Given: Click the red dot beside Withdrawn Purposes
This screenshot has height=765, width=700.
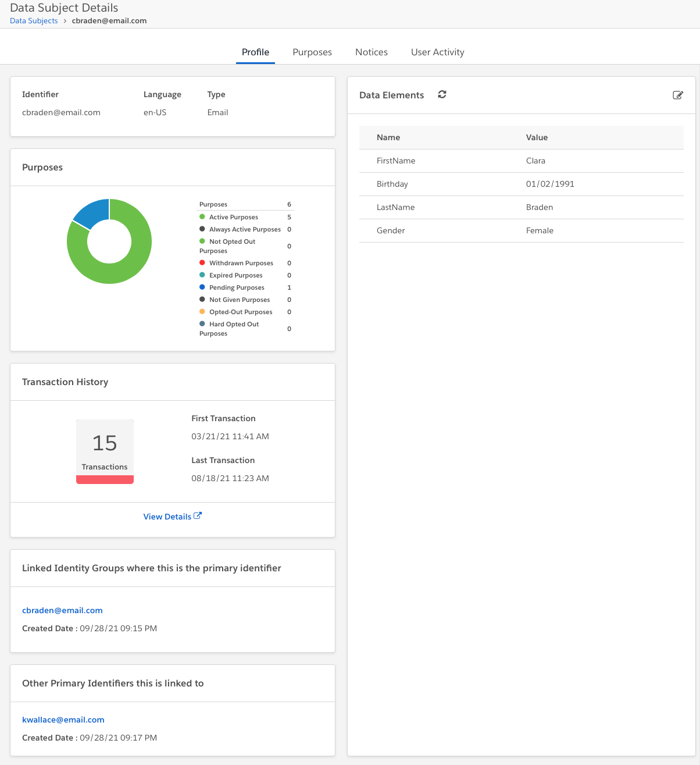Looking at the screenshot, I should [x=202, y=262].
